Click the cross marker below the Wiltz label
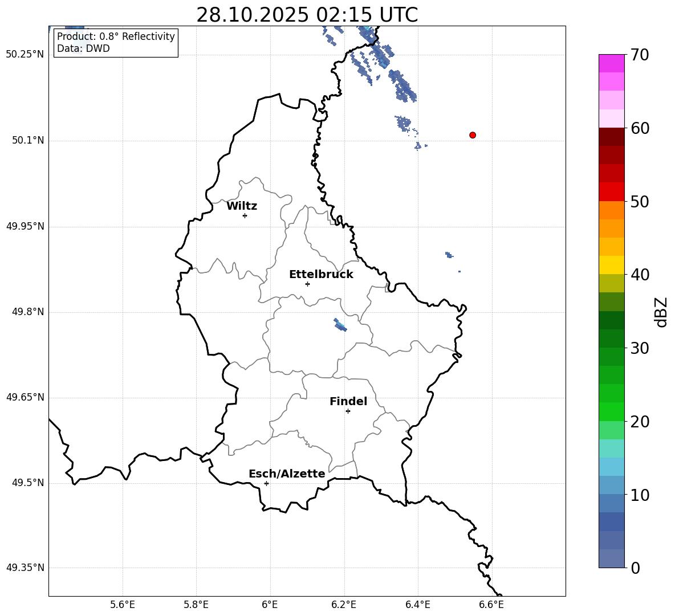675x616 pixels. coord(245,215)
